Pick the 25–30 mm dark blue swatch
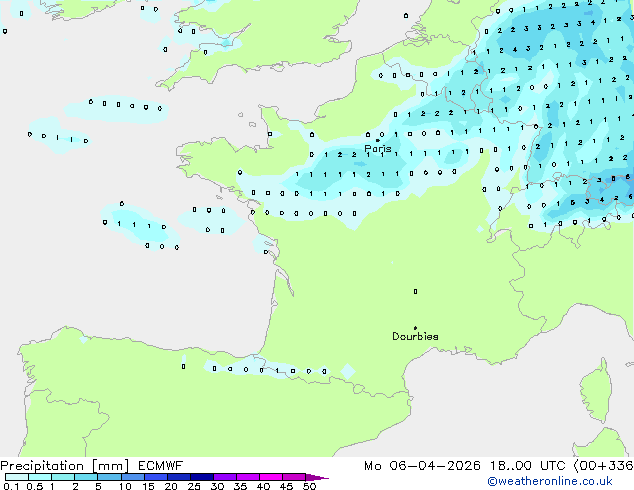 (202, 477)
